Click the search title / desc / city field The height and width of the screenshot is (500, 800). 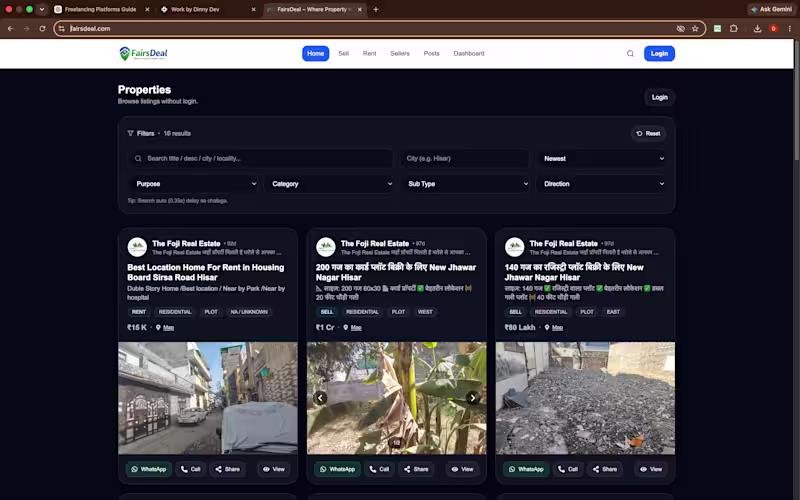coord(262,159)
